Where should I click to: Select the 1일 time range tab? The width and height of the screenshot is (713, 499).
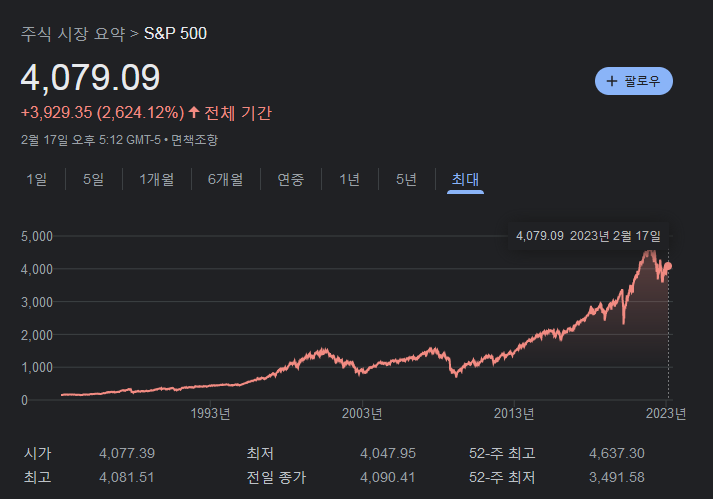(x=37, y=179)
